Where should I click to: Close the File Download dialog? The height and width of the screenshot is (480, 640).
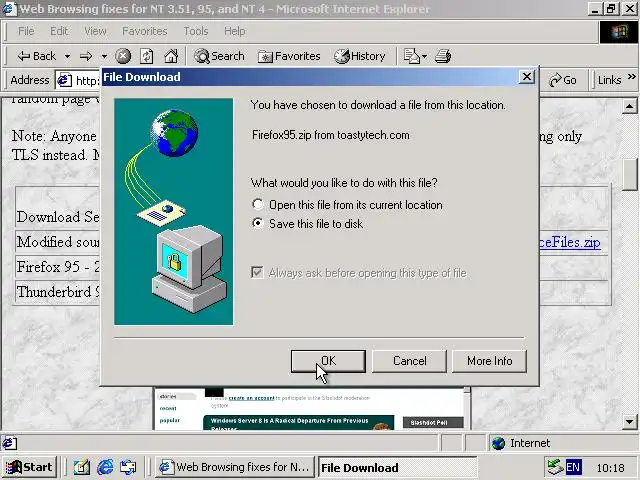pyautogui.click(x=527, y=77)
